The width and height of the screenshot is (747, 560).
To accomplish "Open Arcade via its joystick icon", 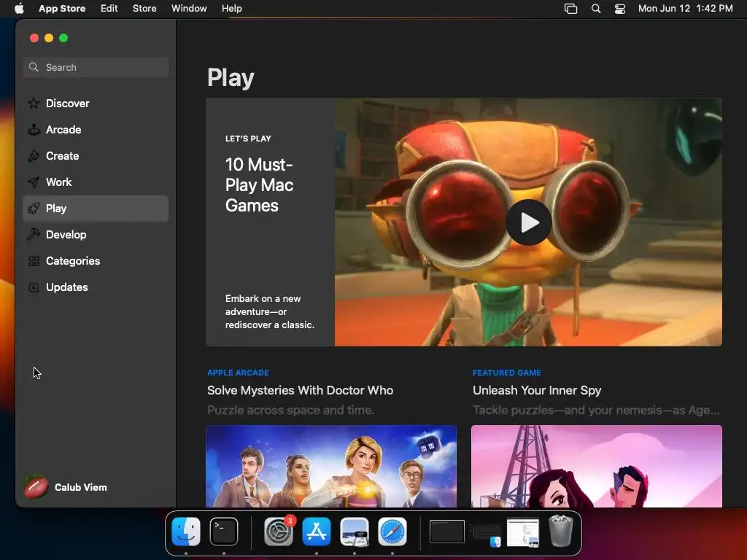I will pos(34,130).
